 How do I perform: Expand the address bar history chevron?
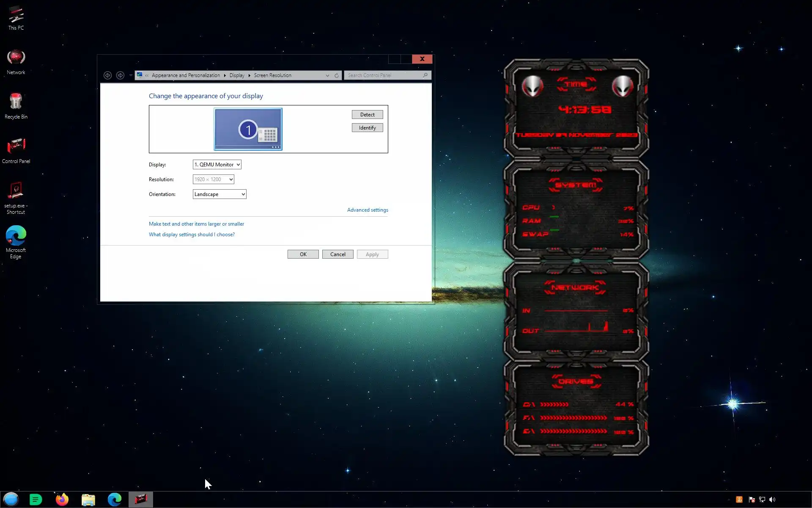point(327,75)
